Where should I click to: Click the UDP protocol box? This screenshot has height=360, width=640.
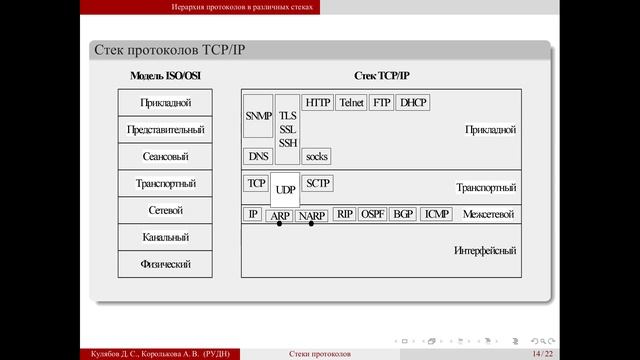pos(285,190)
